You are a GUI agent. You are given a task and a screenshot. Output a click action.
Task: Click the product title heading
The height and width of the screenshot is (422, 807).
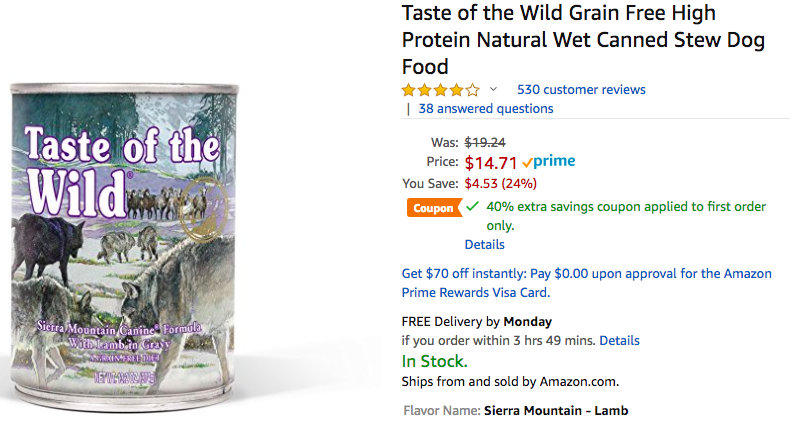pos(583,41)
